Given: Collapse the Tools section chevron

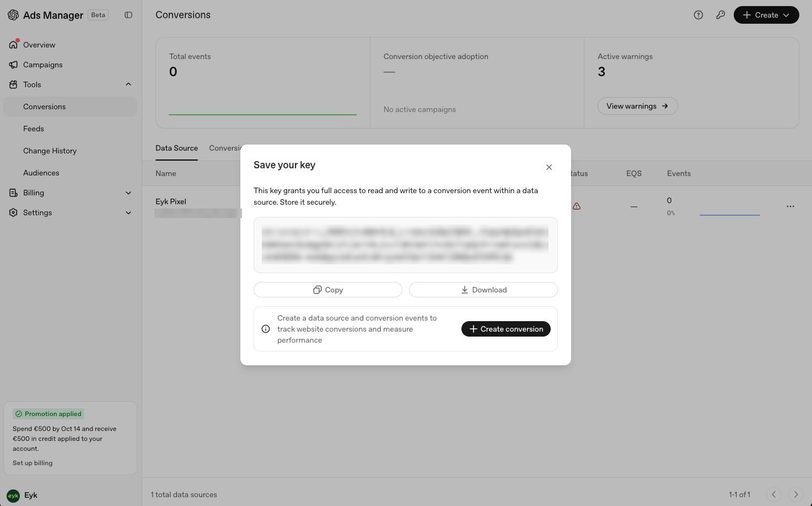Looking at the screenshot, I should 128,84.
